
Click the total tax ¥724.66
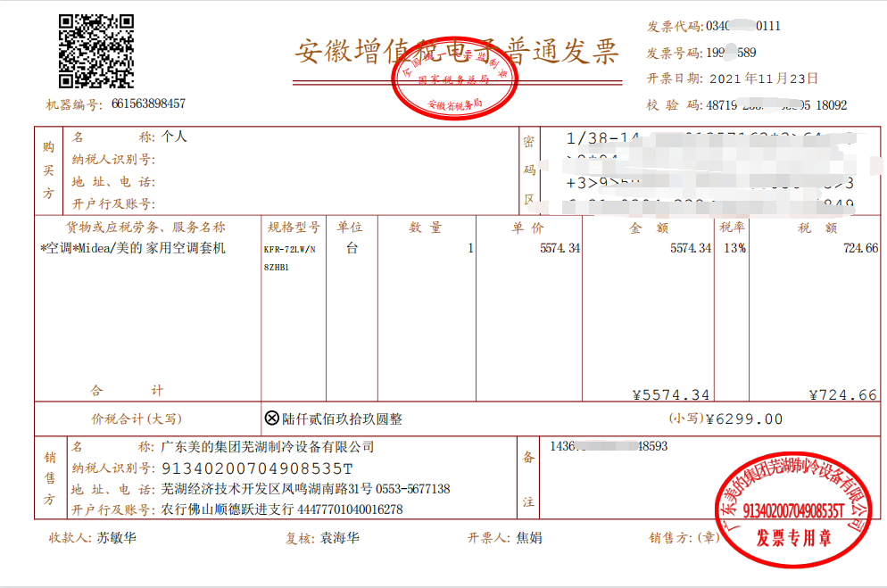(x=843, y=394)
